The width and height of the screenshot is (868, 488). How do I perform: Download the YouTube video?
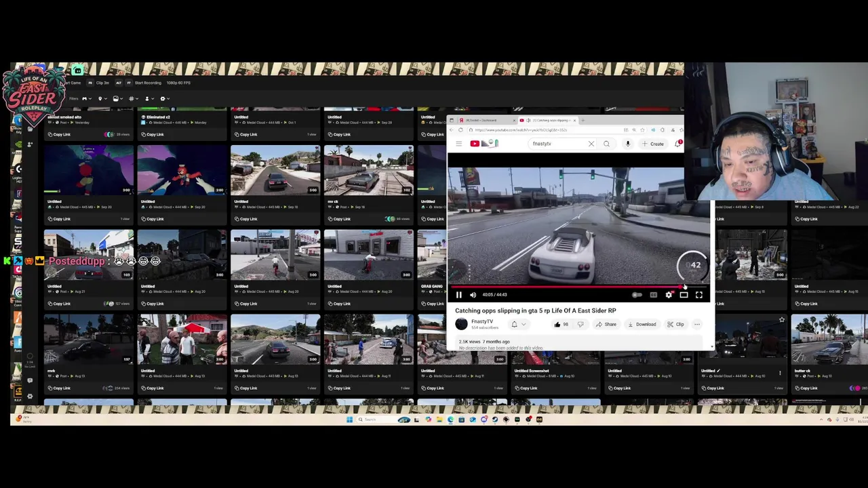pyautogui.click(x=642, y=325)
